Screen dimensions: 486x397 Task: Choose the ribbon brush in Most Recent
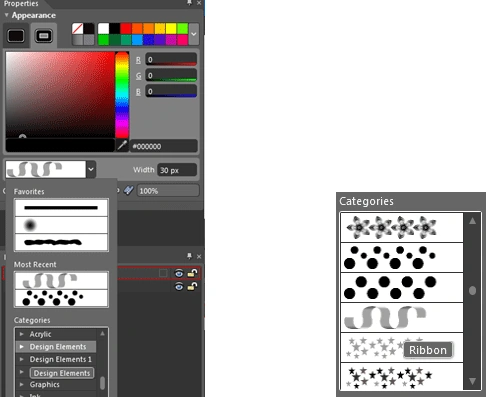click(61, 281)
